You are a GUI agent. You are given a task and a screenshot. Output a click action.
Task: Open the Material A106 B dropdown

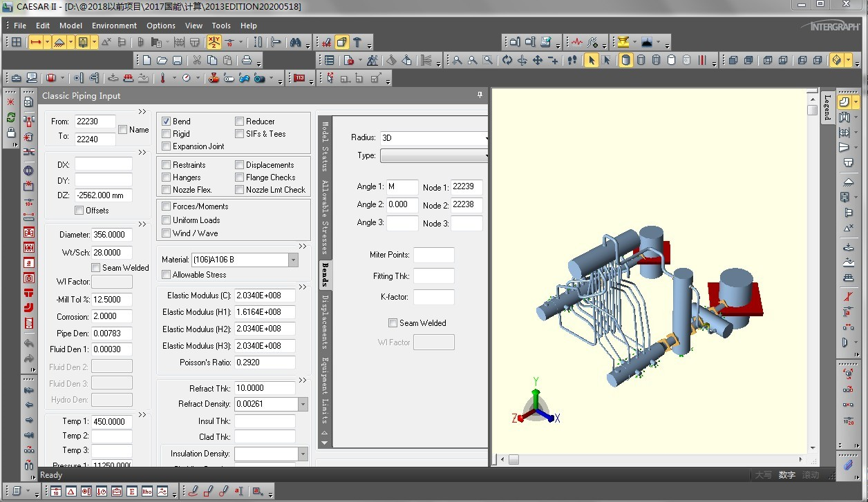pyautogui.click(x=293, y=260)
